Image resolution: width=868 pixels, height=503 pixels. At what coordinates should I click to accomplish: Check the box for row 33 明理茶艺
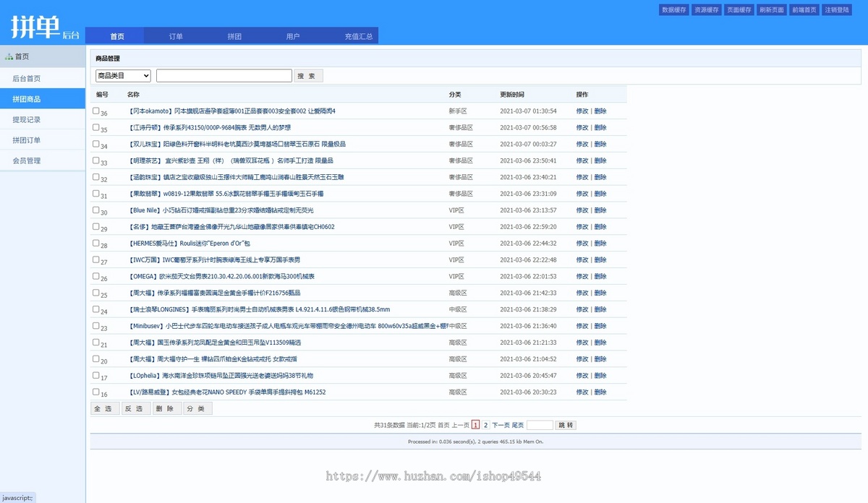point(96,160)
